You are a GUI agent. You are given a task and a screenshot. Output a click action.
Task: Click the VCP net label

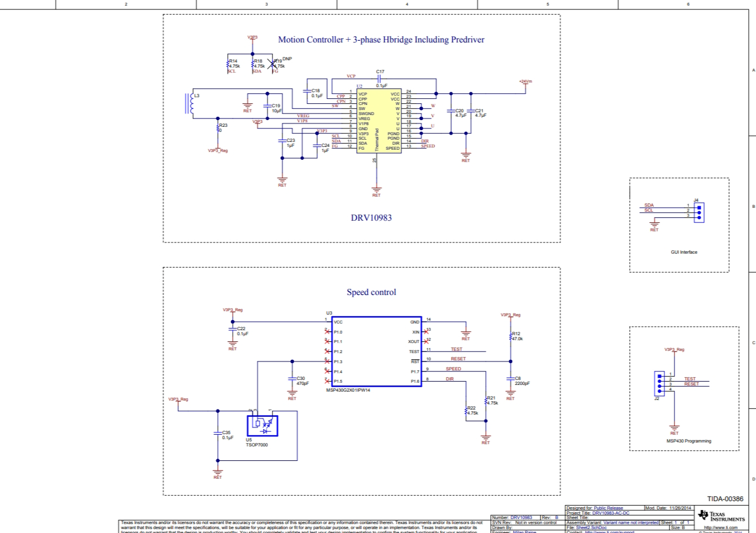[351, 76]
